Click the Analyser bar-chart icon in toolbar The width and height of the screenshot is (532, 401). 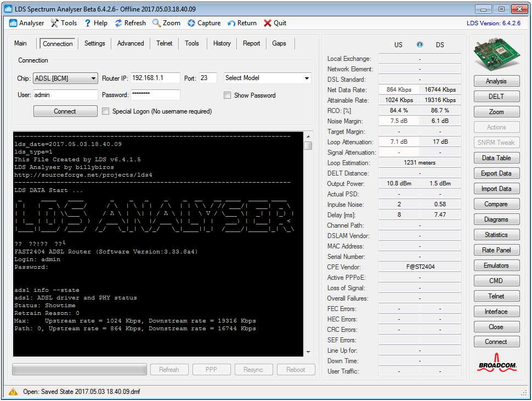pos(13,23)
